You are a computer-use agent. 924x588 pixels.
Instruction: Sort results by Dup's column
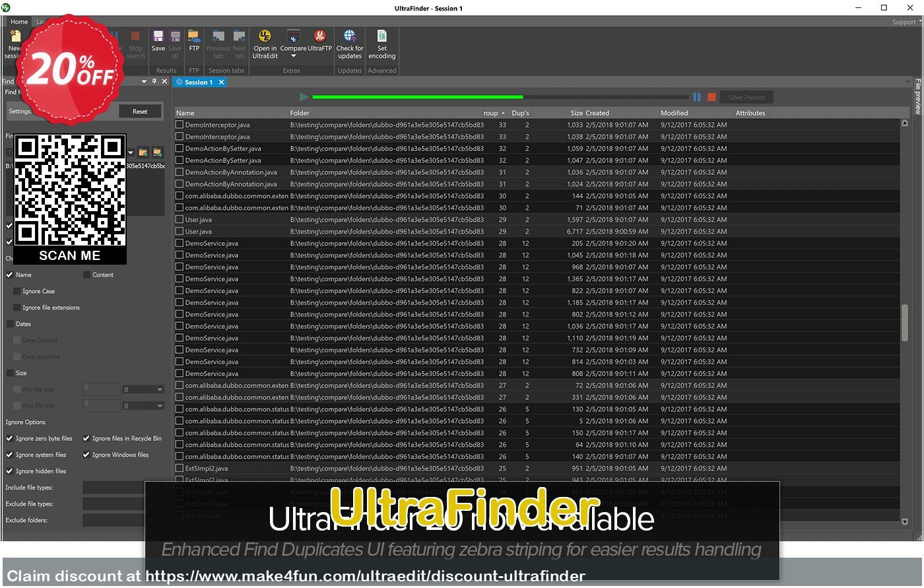pos(521,113)
